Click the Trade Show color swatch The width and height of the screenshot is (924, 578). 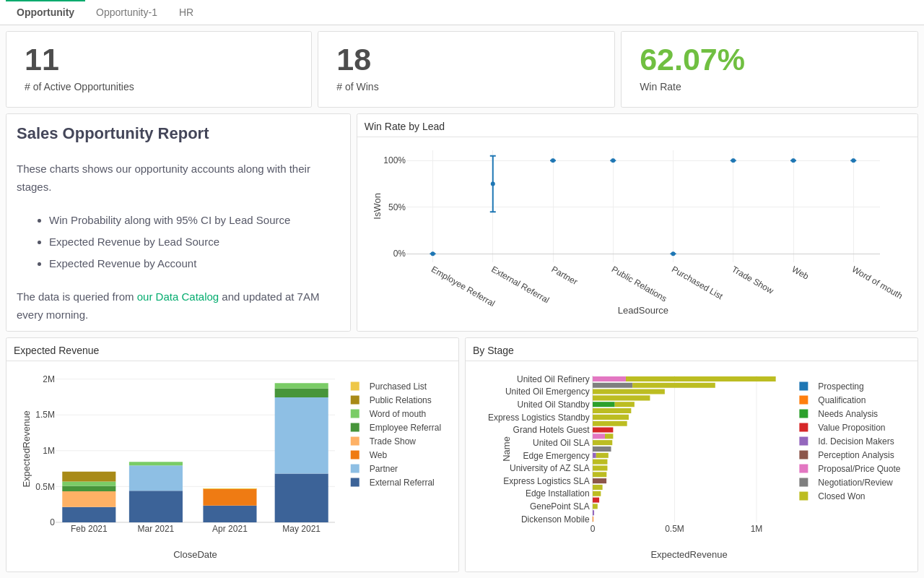point(354,441)
